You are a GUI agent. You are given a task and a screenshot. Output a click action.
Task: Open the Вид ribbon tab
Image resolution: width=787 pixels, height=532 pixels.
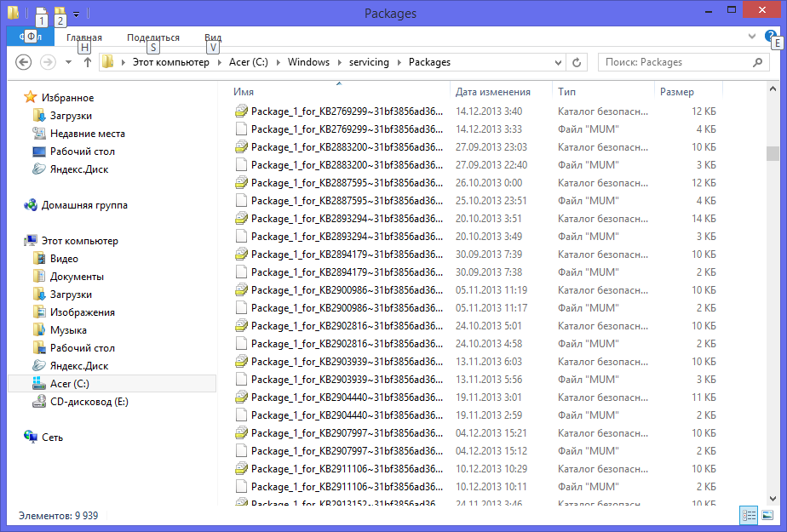click(x=213, y=37)
